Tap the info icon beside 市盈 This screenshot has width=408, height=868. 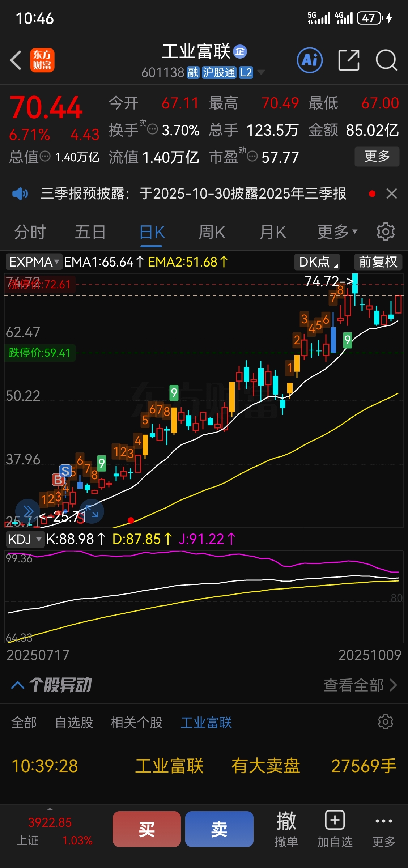pos(252,157)
